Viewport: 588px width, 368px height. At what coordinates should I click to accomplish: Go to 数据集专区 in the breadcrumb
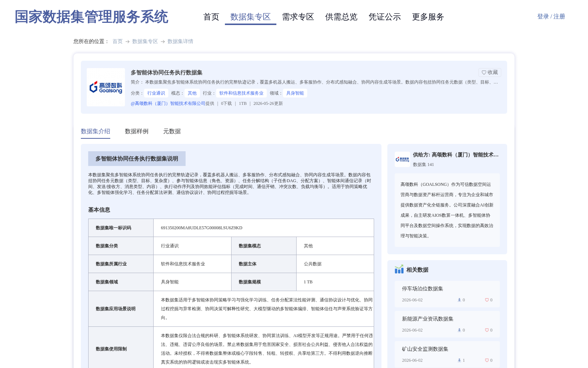pyautogui.click(x=145, y=41)
